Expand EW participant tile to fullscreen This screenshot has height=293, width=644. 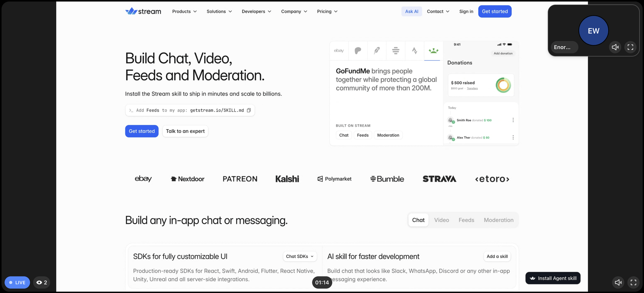click(x=630, y=47)
